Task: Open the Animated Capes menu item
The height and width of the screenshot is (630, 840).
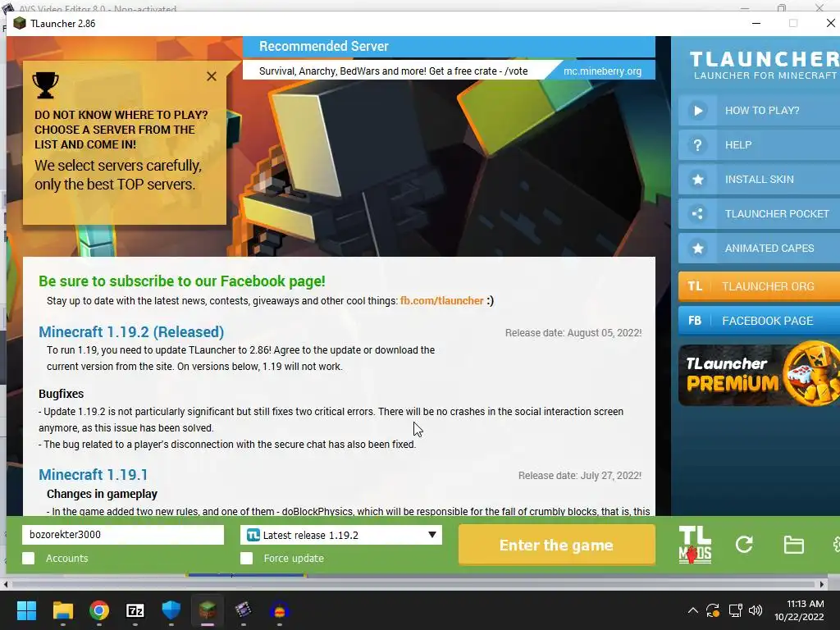Action: click(x=759, y=248)
